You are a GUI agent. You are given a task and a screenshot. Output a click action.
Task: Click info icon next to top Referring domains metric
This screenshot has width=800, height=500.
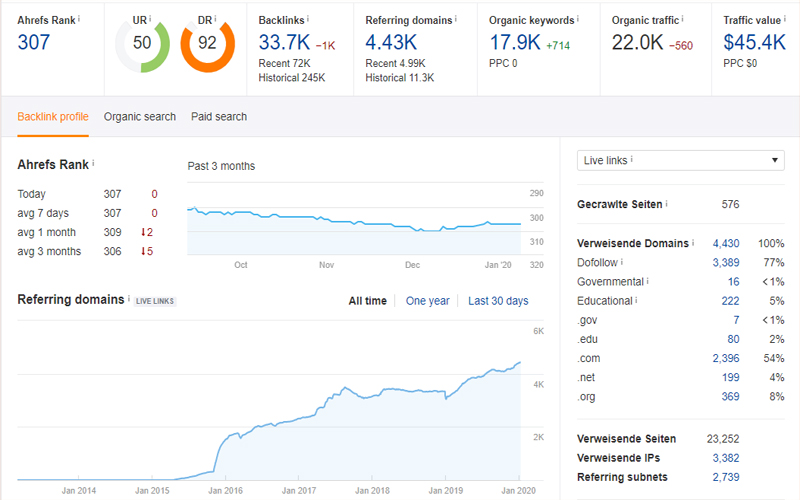click(x=456, y=18)
